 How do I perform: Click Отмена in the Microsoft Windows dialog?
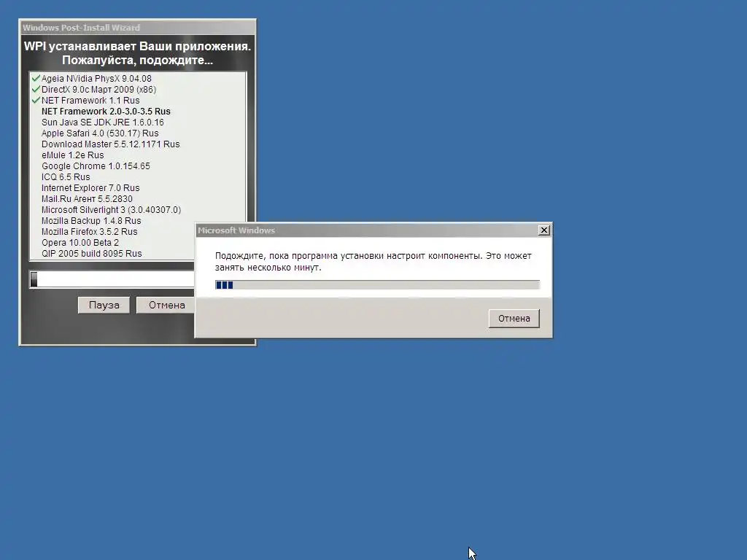coord(514,319)
